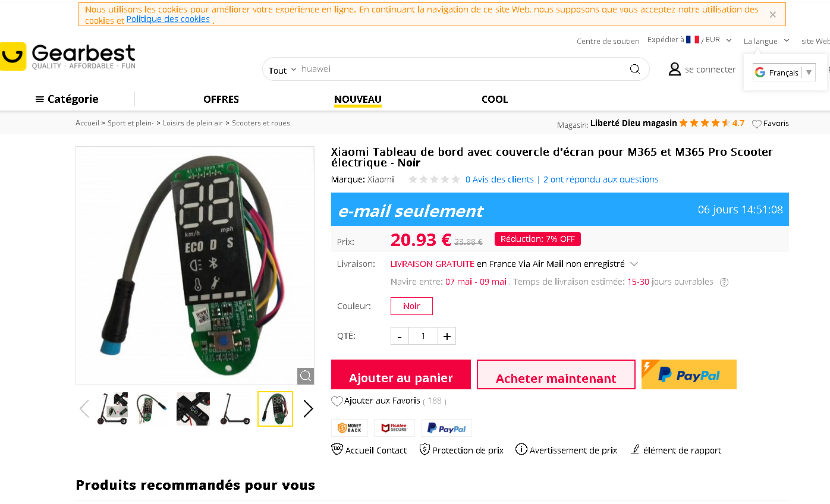Select the scooter handlebar display thumbnail

coord(193,409)
